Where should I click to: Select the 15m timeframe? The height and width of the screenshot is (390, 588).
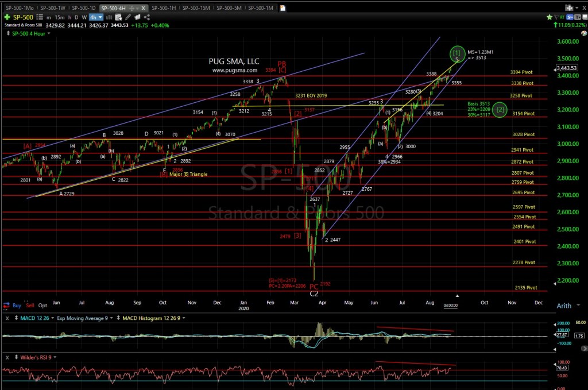(x=60, y=18)
